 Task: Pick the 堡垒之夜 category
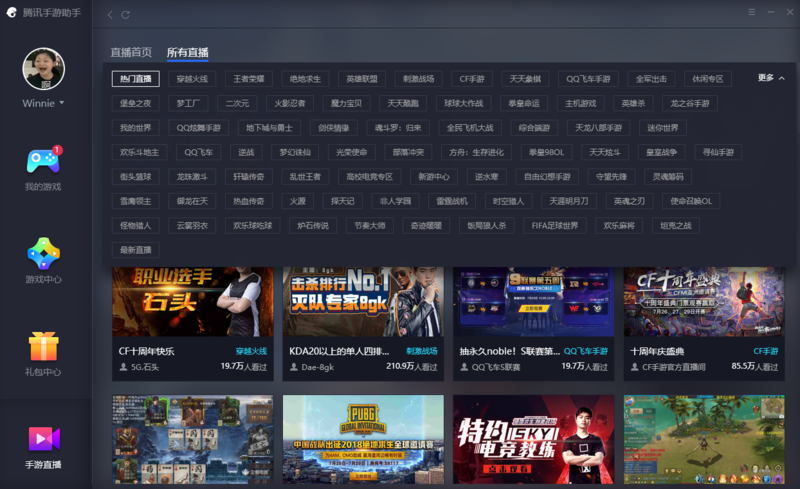(x=136, y=103)
